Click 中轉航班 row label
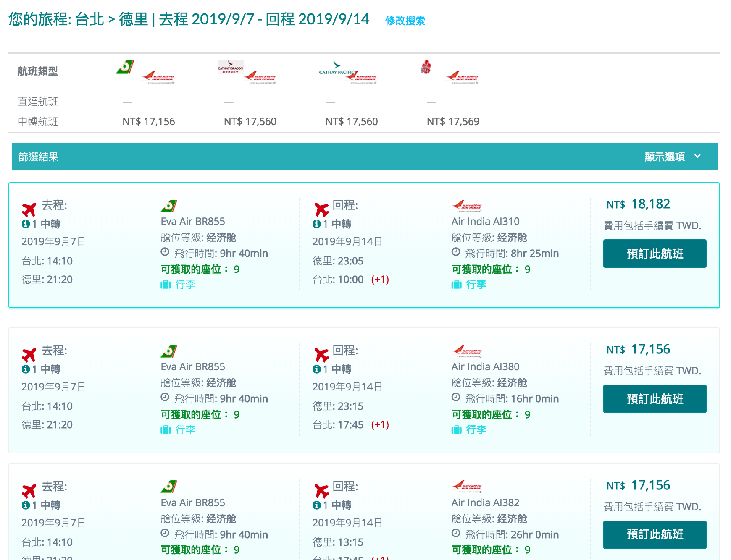Viewport: 731px width, 560px height. coord(38,122)
